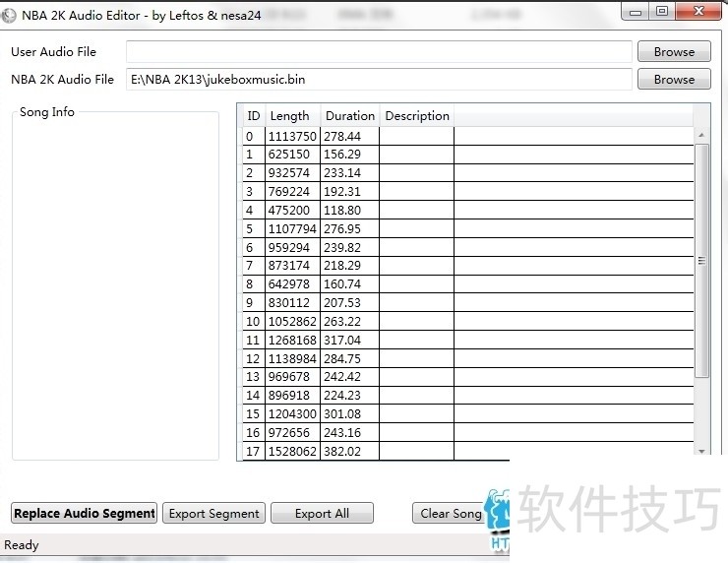Click the song list vertical scrollbar thumb
Screen dimensions: 728x563
tap(701, 261)
